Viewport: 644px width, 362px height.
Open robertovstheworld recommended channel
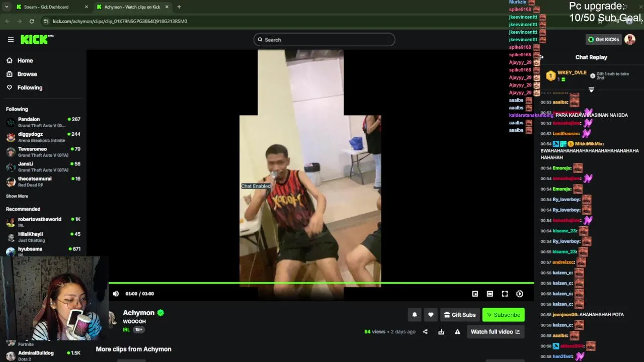[43, 222]
